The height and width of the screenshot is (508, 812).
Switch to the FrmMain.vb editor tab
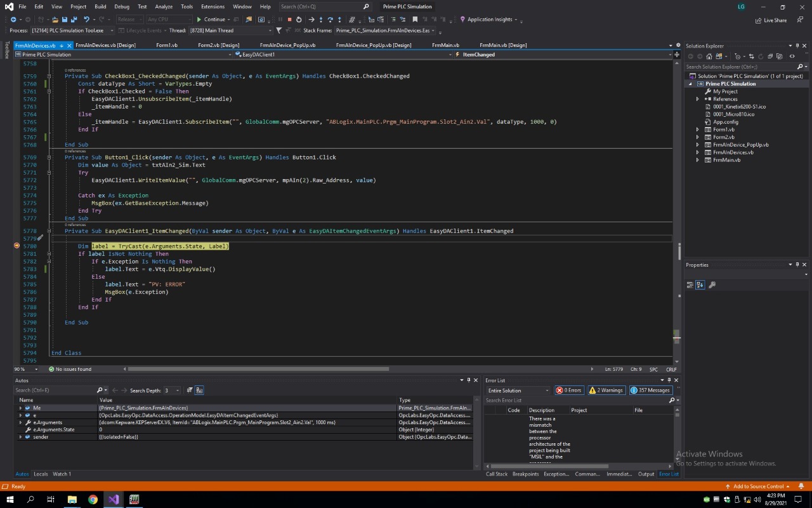coord(445,45)
